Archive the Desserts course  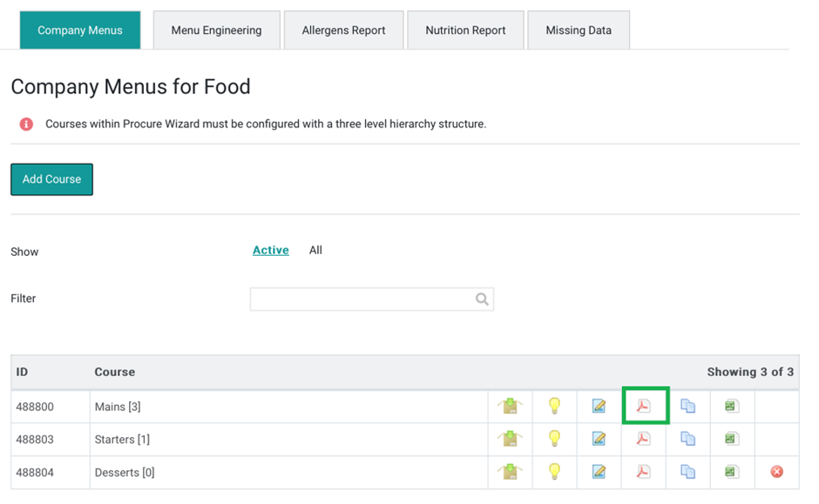[x=510, y=472]
